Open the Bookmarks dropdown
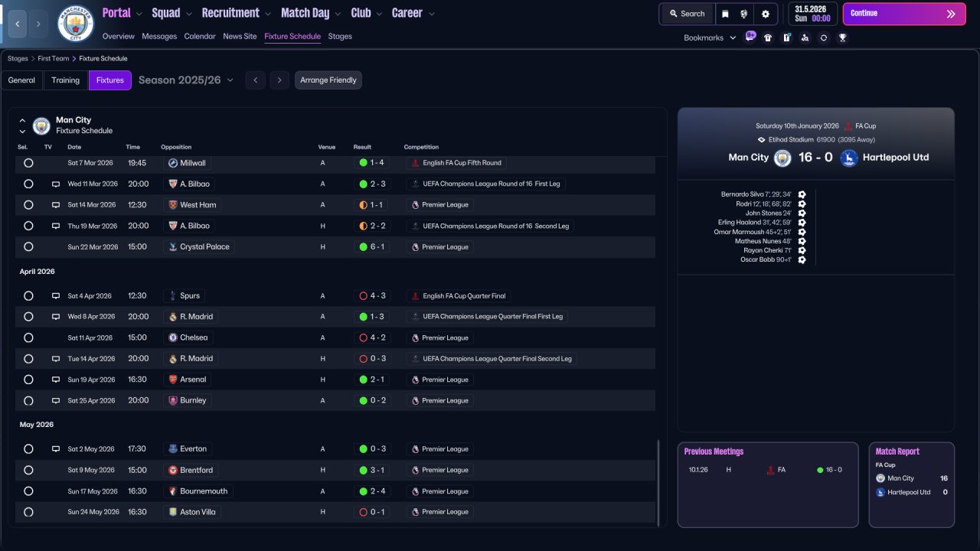Viewport: 980px width, 551px height. (710, 37)
